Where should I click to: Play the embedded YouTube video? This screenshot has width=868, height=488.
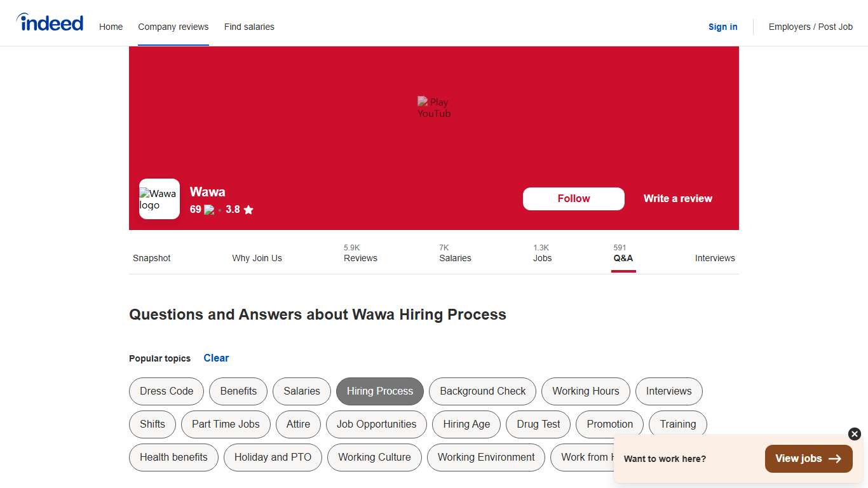point(434,107)
